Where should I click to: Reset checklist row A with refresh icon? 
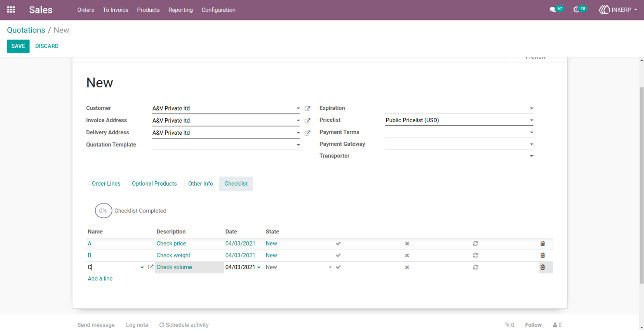[x=475, y=243]
